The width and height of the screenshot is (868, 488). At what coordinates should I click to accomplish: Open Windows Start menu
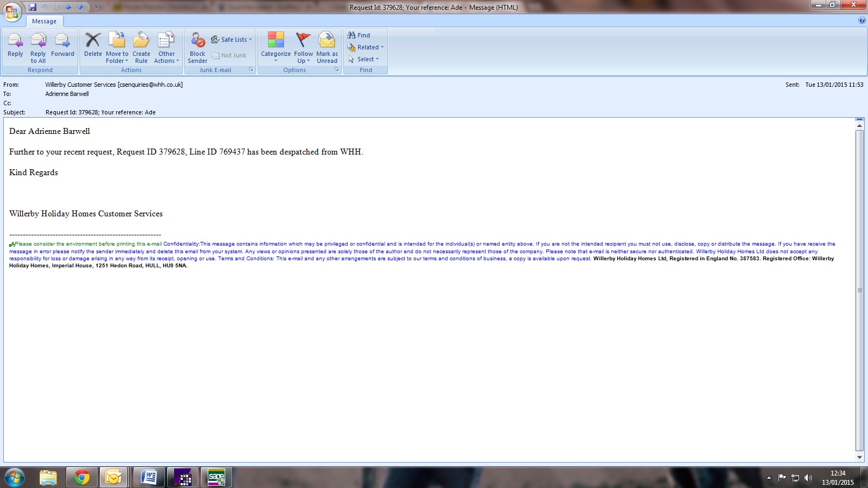(14, 478)
